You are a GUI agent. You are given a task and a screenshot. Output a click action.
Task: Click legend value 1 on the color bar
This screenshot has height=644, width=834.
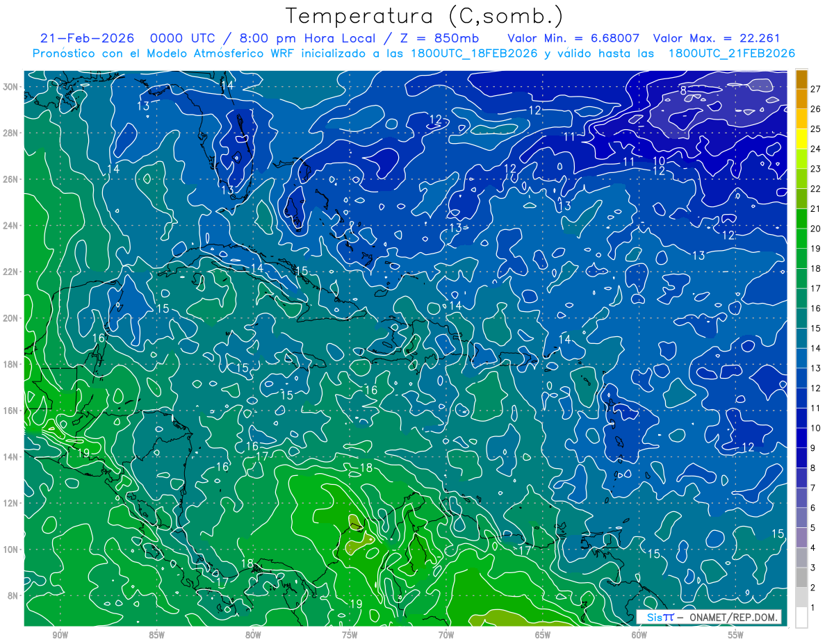tap(813, 607)
